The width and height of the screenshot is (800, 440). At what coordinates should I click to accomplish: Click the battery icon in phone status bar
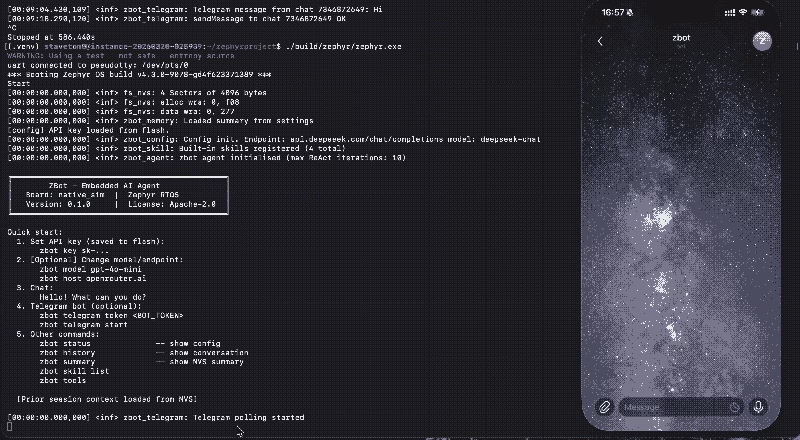(759, 12)
